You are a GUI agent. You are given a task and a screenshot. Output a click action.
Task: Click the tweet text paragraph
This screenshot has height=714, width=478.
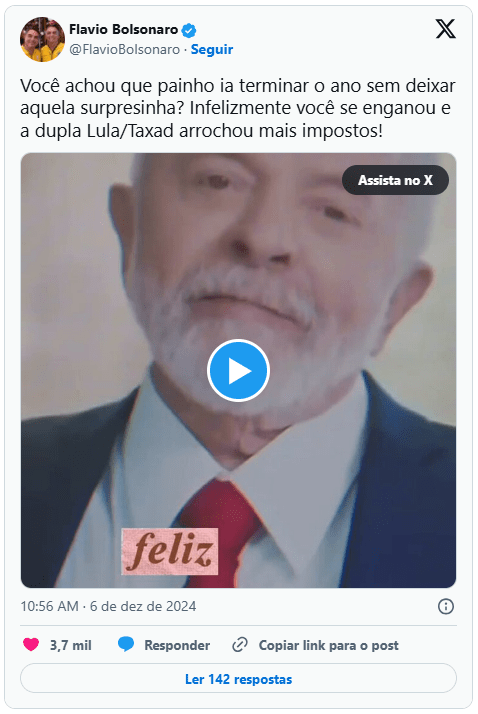pos(237,108)
